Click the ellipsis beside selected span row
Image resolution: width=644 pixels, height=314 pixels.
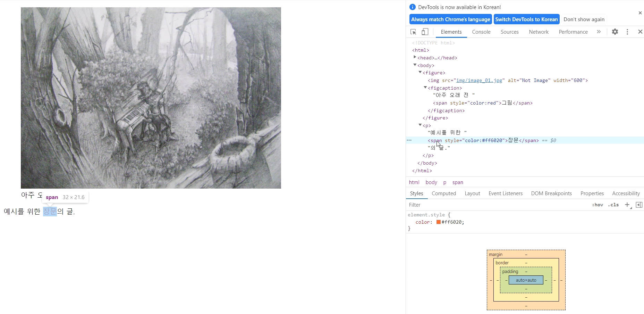(409, 140)
